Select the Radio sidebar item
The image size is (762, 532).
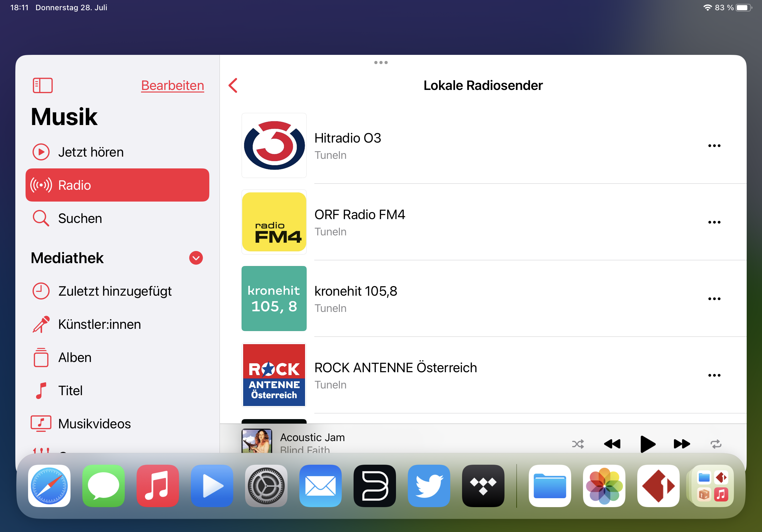117,185
